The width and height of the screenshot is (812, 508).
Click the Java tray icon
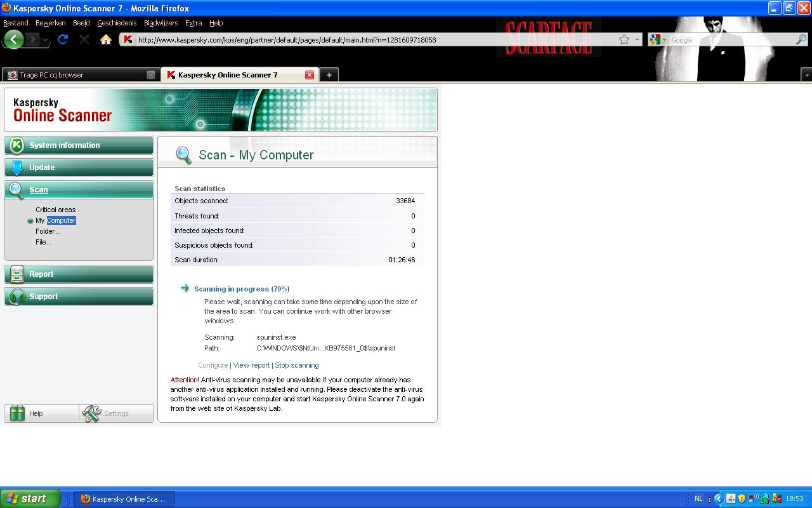tap(731, 499)
